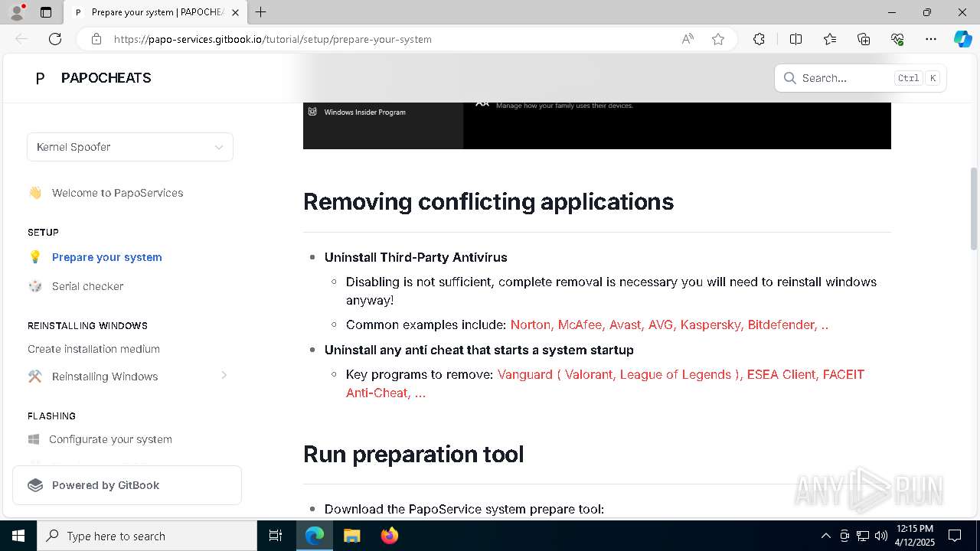Click the Windows Insider Program image
Image resolution: width=980 pixels, height=551 pixels.
[597, 126]
